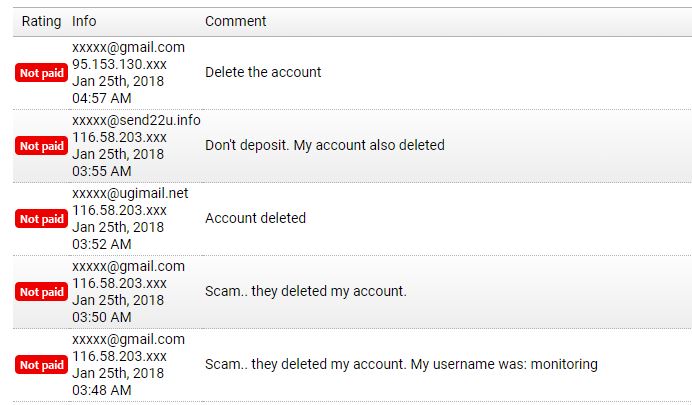Click the IP address 95.153.130.xxx
Screen dimensions: 692x405
pos(119,64)
